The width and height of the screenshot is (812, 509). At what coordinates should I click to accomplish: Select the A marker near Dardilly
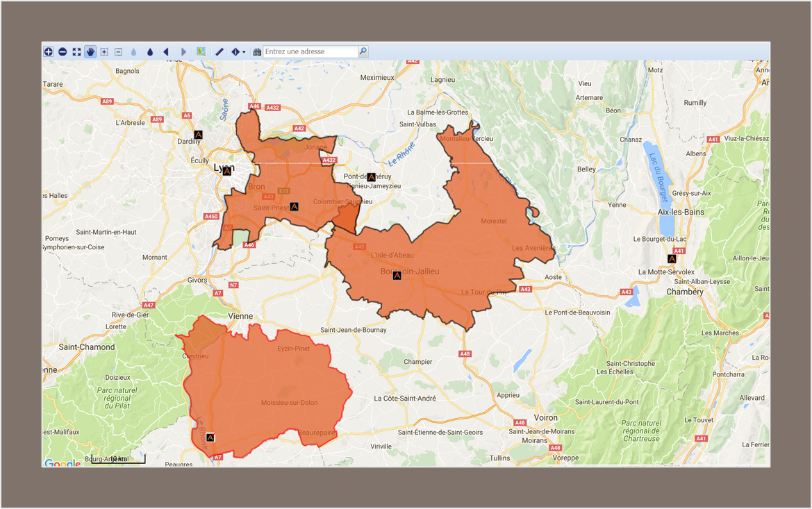tap(198, 135)
